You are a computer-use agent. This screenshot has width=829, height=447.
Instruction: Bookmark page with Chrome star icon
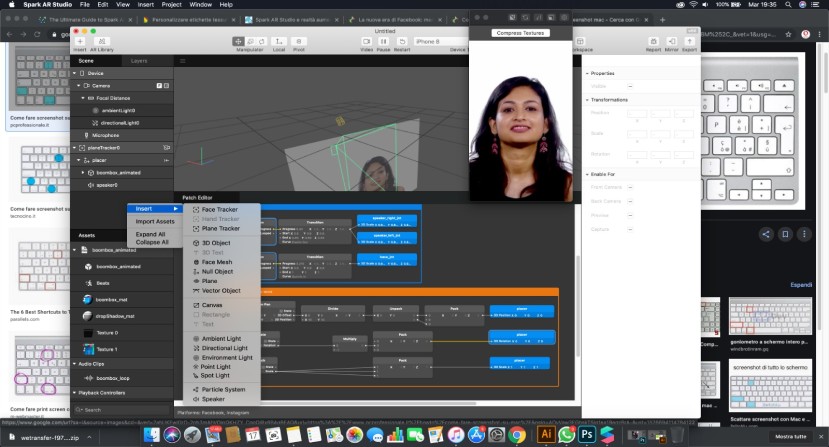[x=788, y=34]
